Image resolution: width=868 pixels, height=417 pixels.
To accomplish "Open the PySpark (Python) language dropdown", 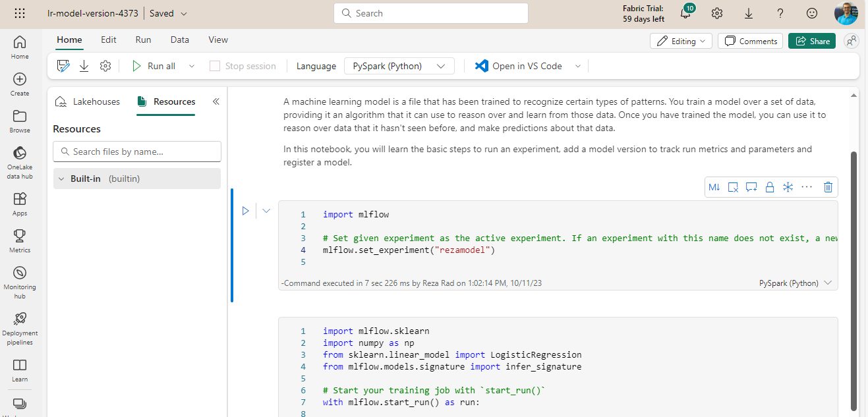I will pyautogui.click(x=399, y=65).
